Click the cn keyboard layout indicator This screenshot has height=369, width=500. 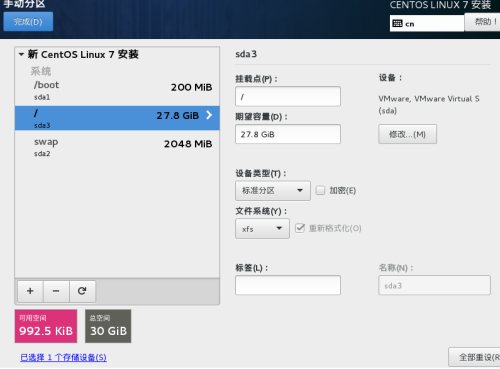(x=427, y=23)
